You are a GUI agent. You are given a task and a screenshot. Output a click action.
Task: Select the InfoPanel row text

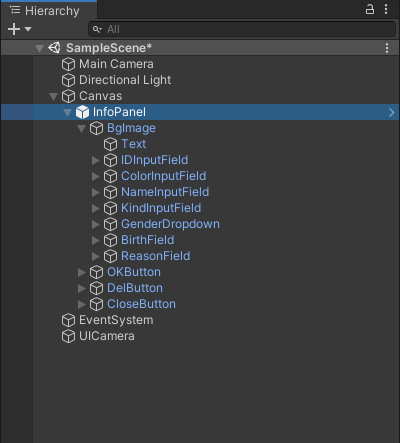tap(119, 112)
